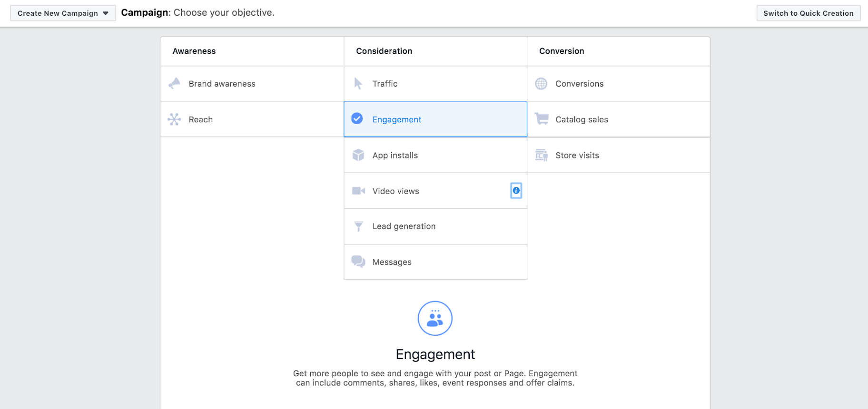The width and height of the screenshot is (868, 409).
Task: Select the Lead generation objective
Action: [404, 226]
